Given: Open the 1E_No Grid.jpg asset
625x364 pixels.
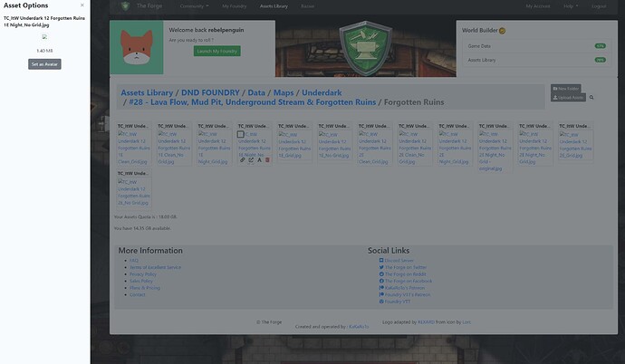Looking at the screenshot, I should pyautogui.click(x=334, y=141).
